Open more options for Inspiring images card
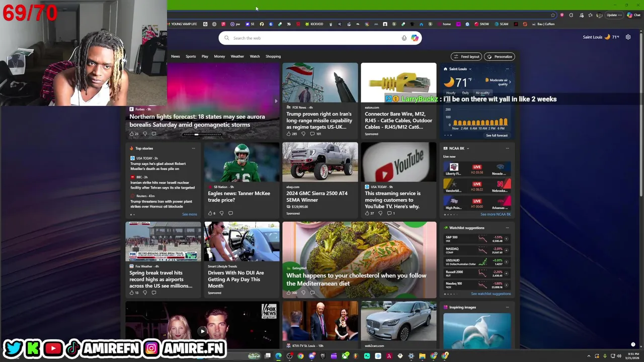644x362 pixels. [507, 307]
